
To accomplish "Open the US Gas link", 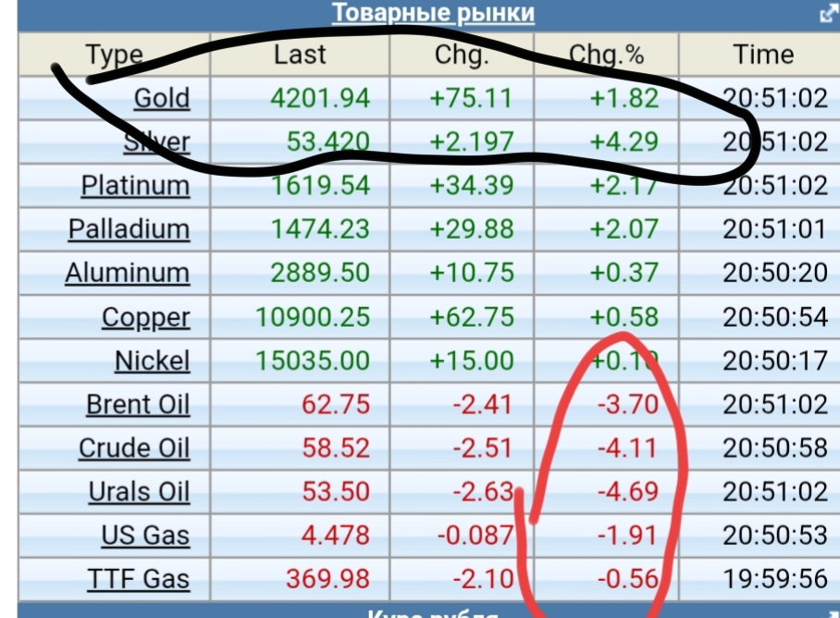I will click(x=145, y=536).
